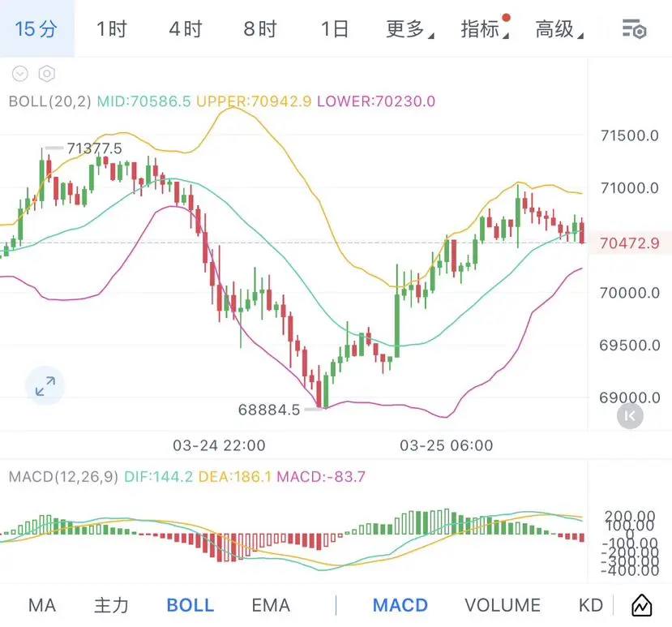Viewport: 672px width, 627px height.
Task: Toggle the BOLL overlay indicator
Action: pyautogui.click(x=190, y=605)
